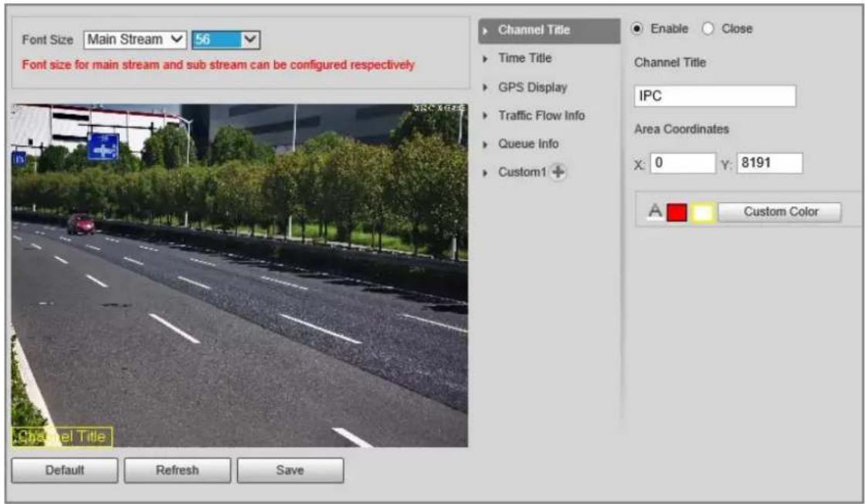
Task: Select the Close radio button
Action: tap(707, 29)
